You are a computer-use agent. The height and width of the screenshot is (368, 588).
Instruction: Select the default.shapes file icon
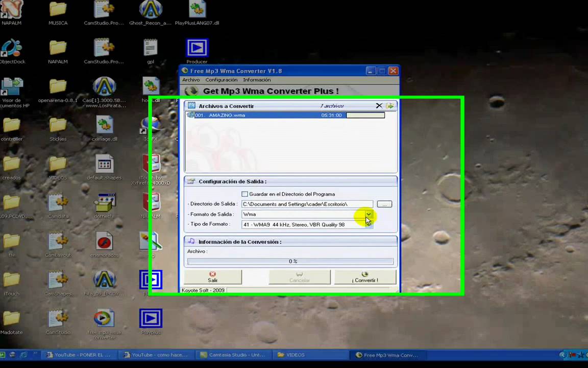click(x=104, y=164)
